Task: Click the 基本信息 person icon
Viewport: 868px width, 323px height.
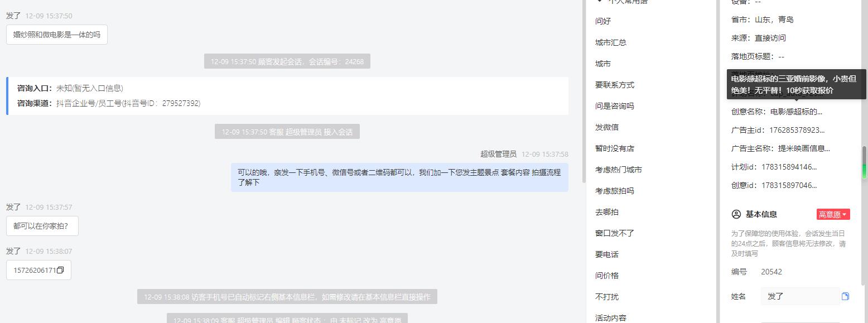Action: (736, 214)
